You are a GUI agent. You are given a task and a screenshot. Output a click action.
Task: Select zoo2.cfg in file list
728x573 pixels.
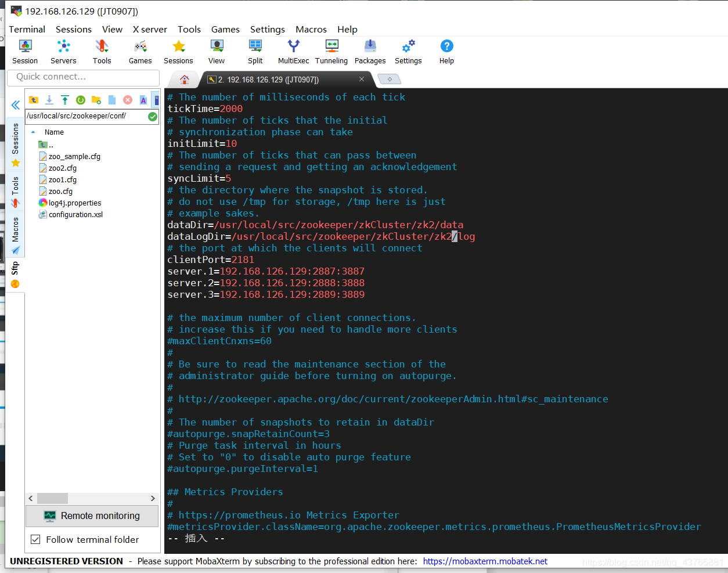[x=57, y=168]
